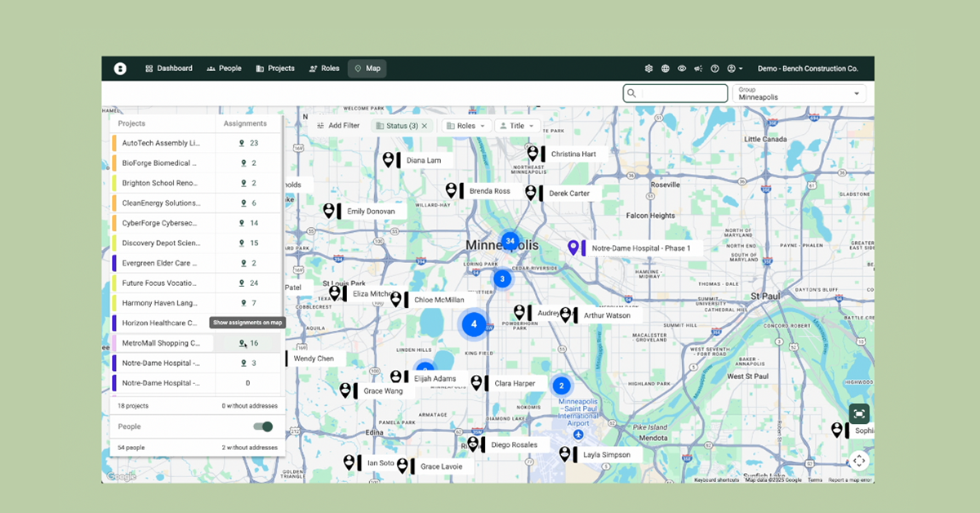Open the Group Minneapolis dropdown
This screenshot has width=980, height=513.
click(799, 93)
